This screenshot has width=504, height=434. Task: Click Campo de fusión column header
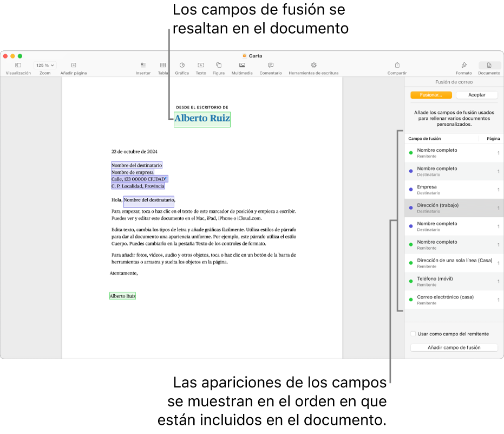click(x=424, y=139)
